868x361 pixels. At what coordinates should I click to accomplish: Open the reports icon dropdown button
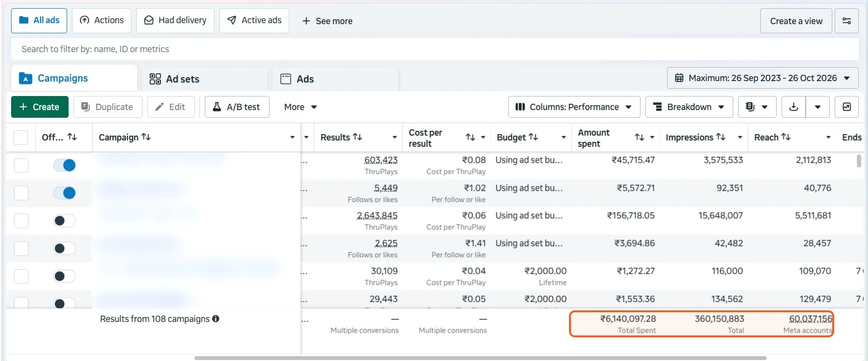coord(757,107)
